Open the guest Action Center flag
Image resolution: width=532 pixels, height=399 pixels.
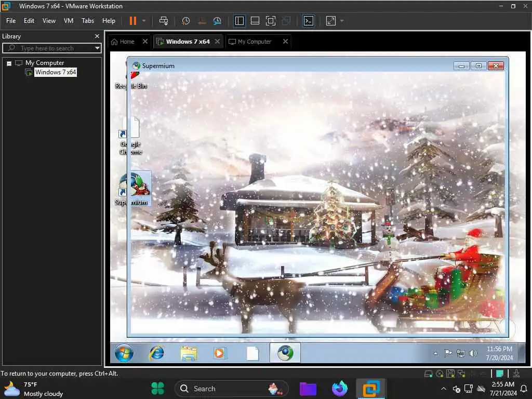448,353
